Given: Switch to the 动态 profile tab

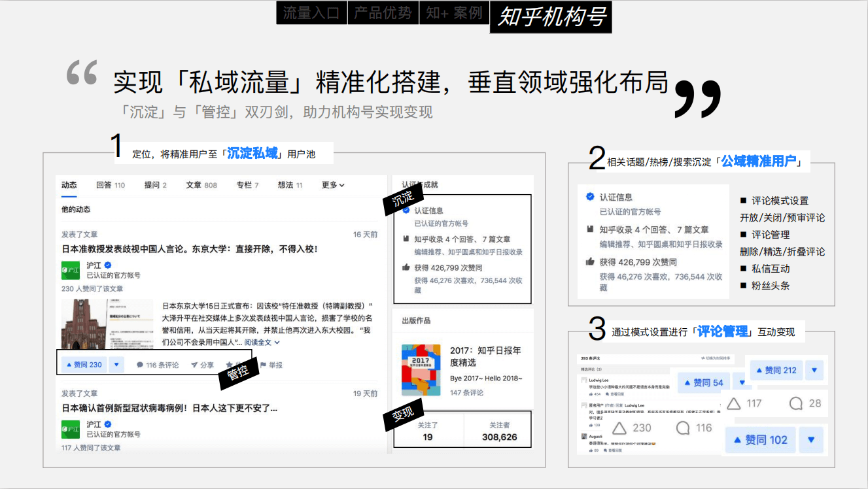Looking at the screenshot, I should (x=69, y=185).
